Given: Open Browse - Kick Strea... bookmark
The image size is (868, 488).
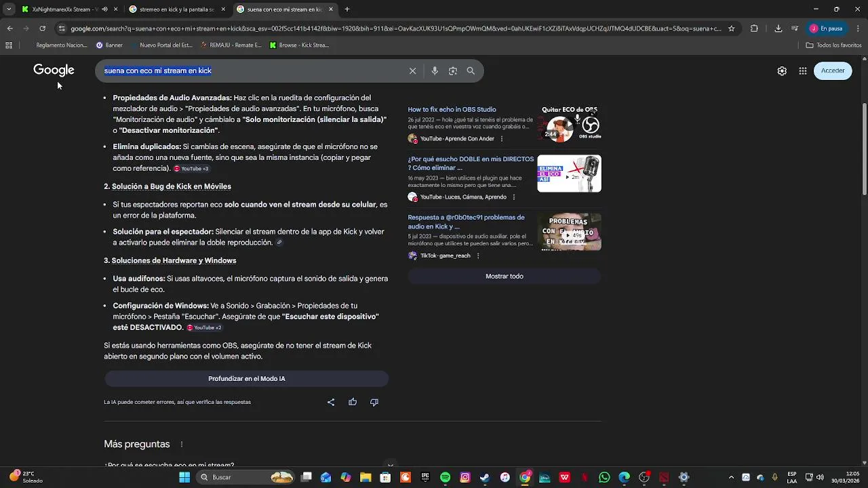Looking at the screenshot, I should pos(299,45).
